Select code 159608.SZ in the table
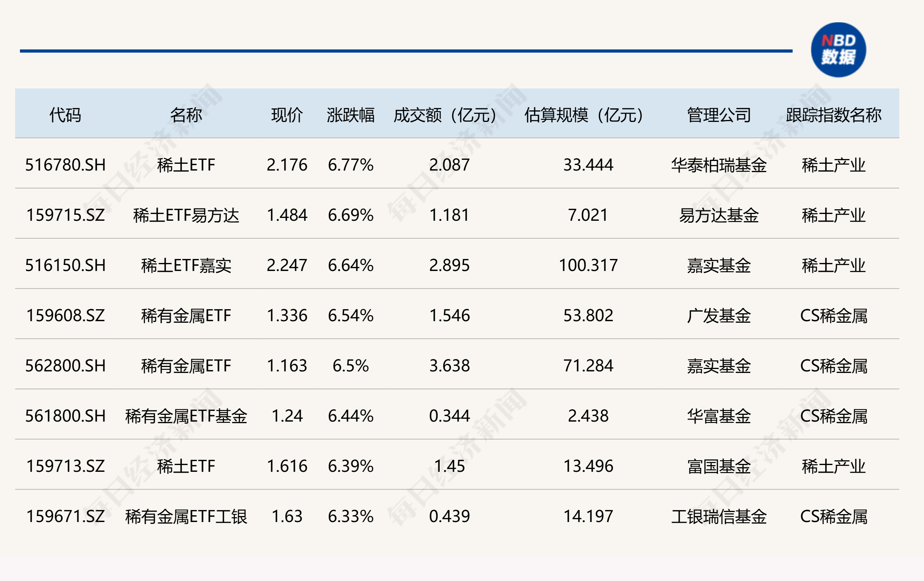Screen dimensions: 924x581 [65, 316]
